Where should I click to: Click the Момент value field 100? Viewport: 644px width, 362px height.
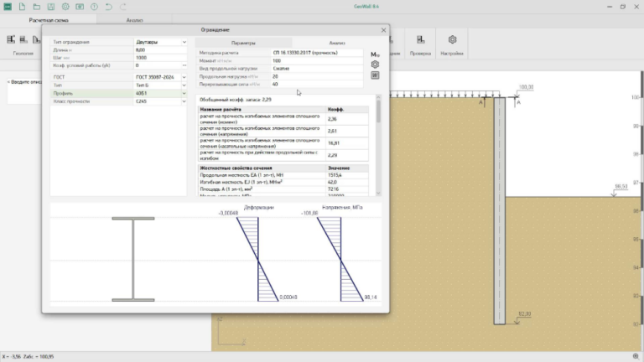[317, 60]
